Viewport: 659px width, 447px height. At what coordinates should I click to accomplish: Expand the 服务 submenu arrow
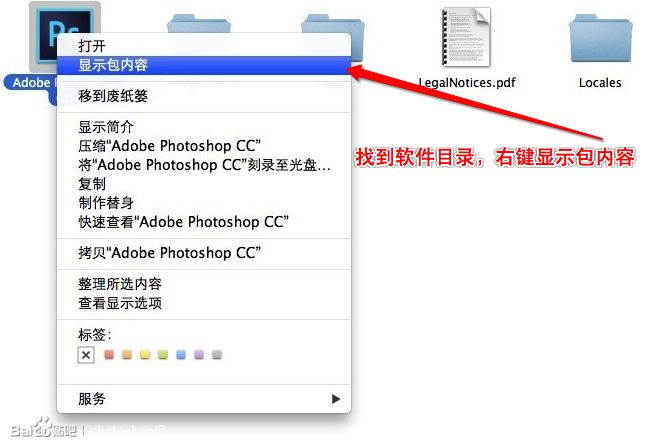(x=335, y=399)
